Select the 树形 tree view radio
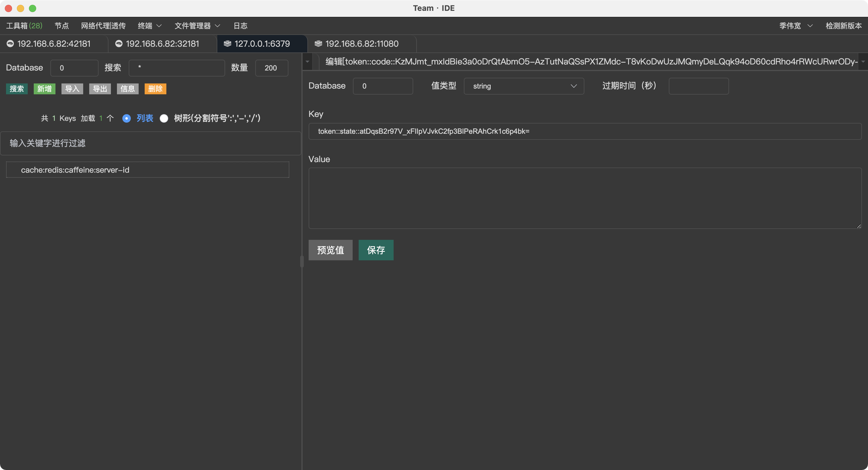868x470 pixels. pyautogui.click(x=164, y=118)
